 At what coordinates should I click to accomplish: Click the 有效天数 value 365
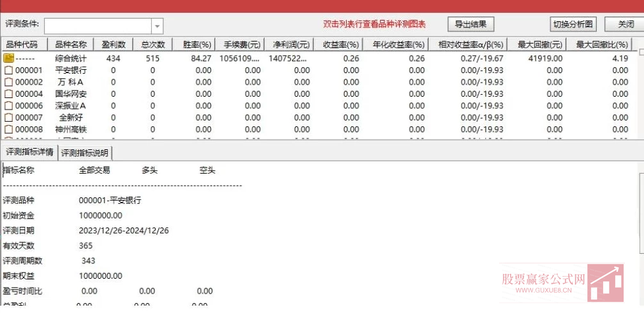86,245
